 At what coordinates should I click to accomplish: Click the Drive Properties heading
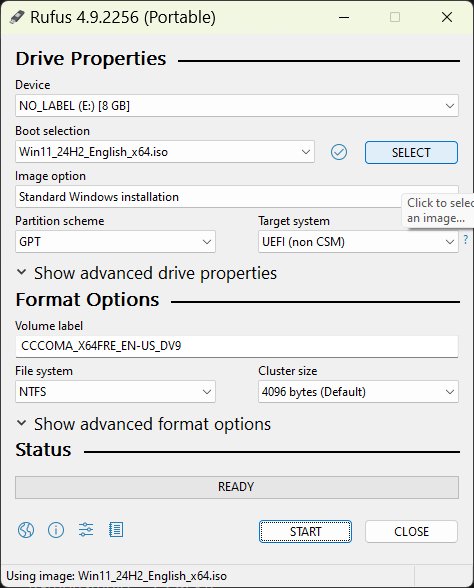91,58
